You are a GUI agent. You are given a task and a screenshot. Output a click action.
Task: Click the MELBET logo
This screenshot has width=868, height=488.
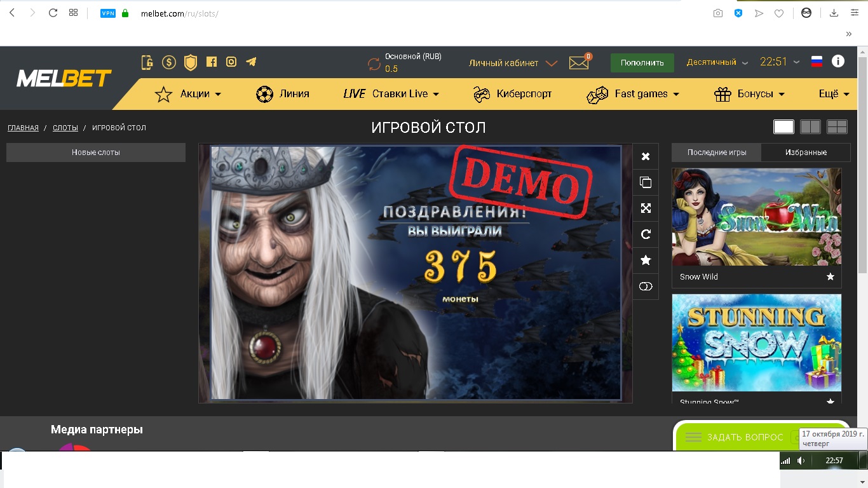coord(64,79)
